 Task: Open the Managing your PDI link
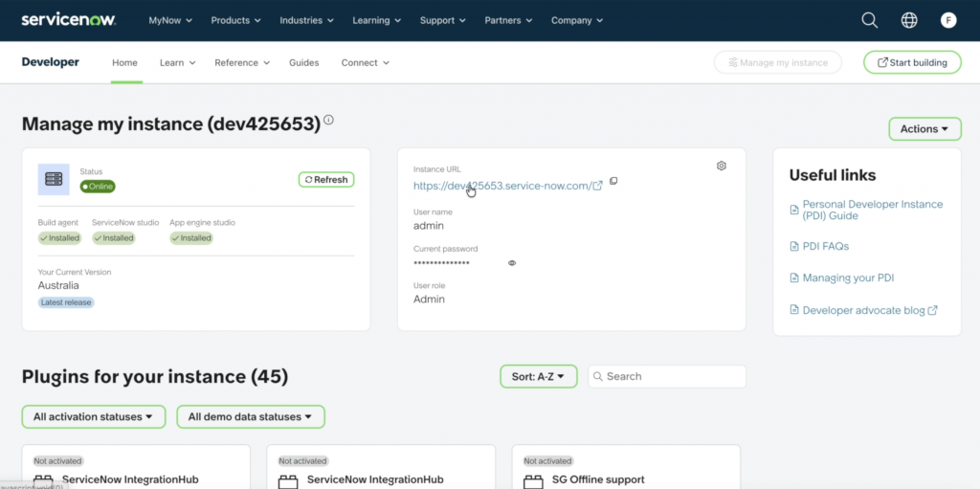pyautogui.click(x=848, y=278)
